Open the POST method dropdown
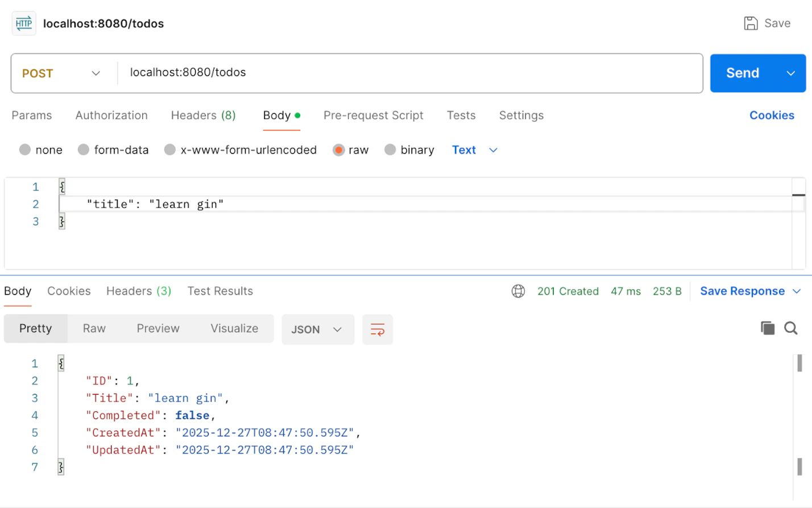Screen dimensions: 812x508 [x=62, y=73]
